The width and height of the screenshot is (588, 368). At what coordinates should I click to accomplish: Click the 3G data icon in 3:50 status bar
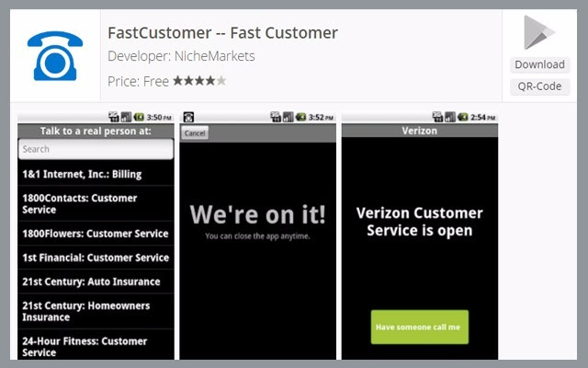coord(114,117)
